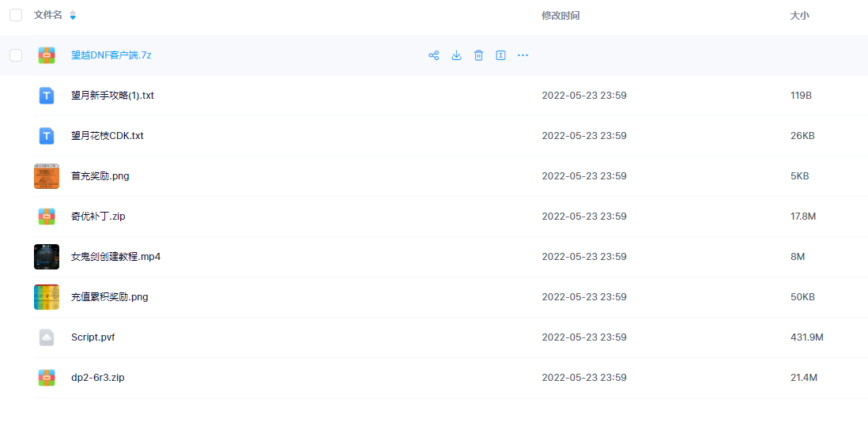Delete 望越DNF客户端.7z with the trash icon

[x=478, y=55]
